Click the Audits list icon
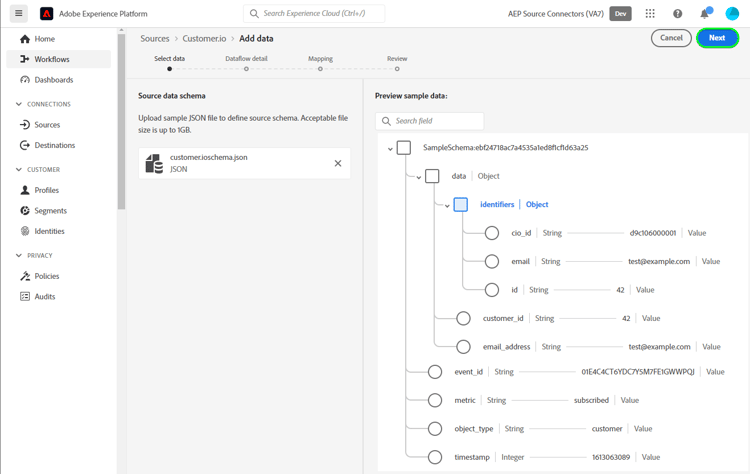This screenshot has width=750, height=474. click(x=25, y=297)
